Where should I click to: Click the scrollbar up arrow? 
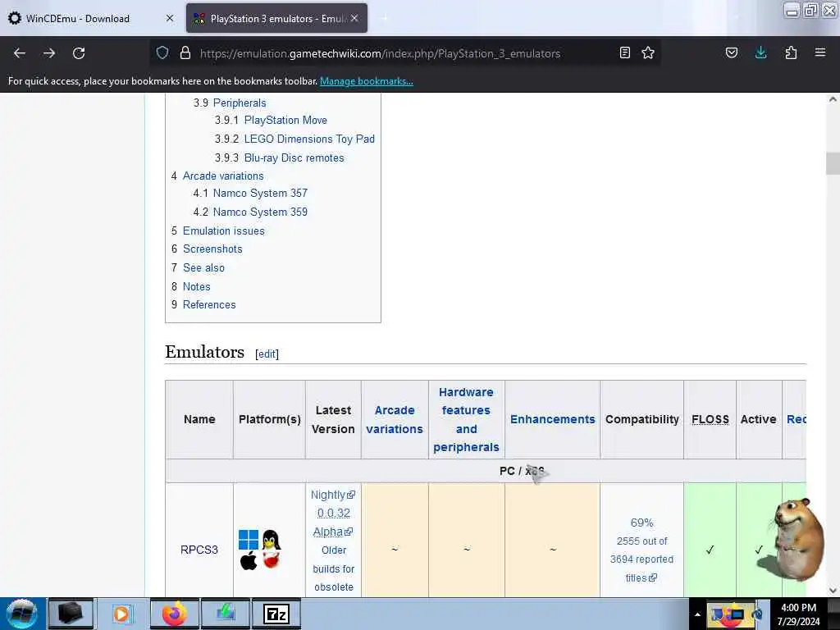[x=833, y=99]
